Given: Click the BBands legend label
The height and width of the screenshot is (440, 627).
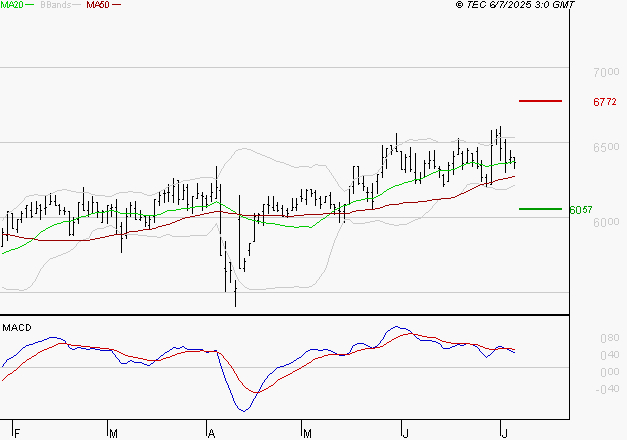Looking at the screenshot, I should tap(55, 5).
